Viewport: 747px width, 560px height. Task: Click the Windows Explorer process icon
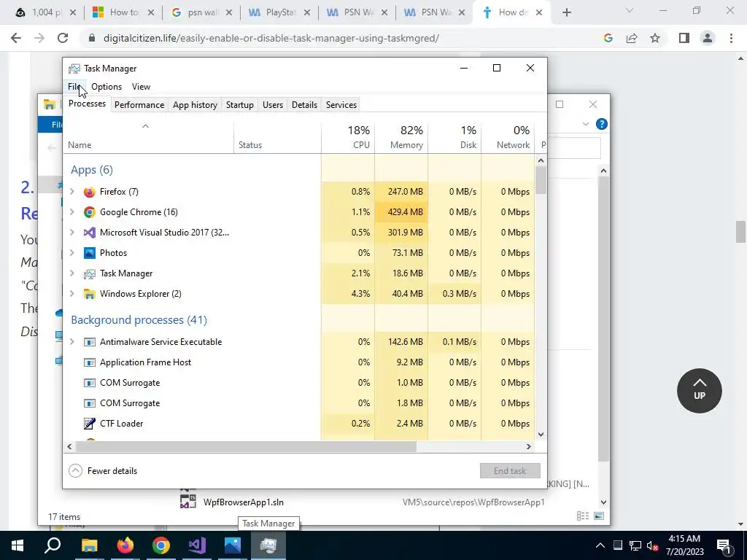[x=89, y=294]
